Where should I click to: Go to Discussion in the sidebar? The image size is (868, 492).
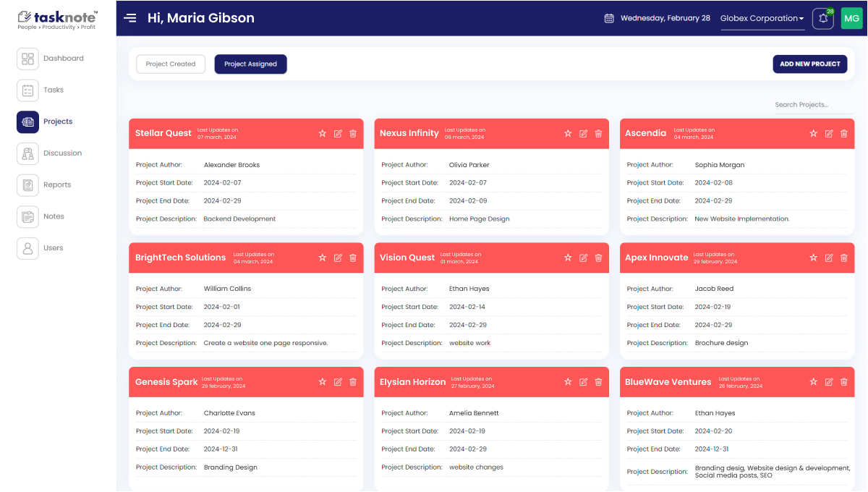coord(28,153)
